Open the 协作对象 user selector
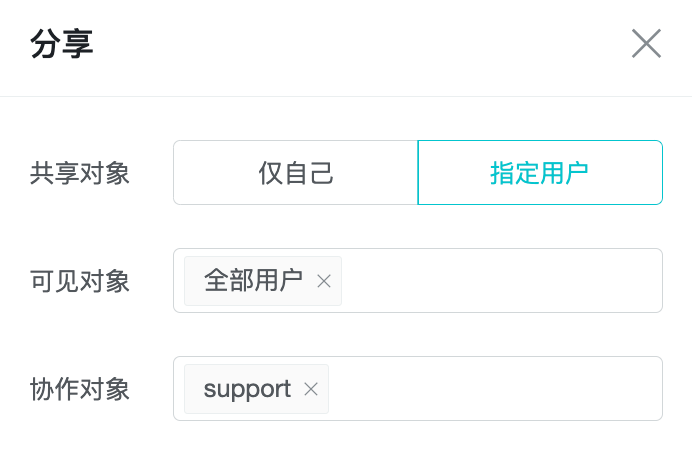692x462 pixels. pos(494,389)
